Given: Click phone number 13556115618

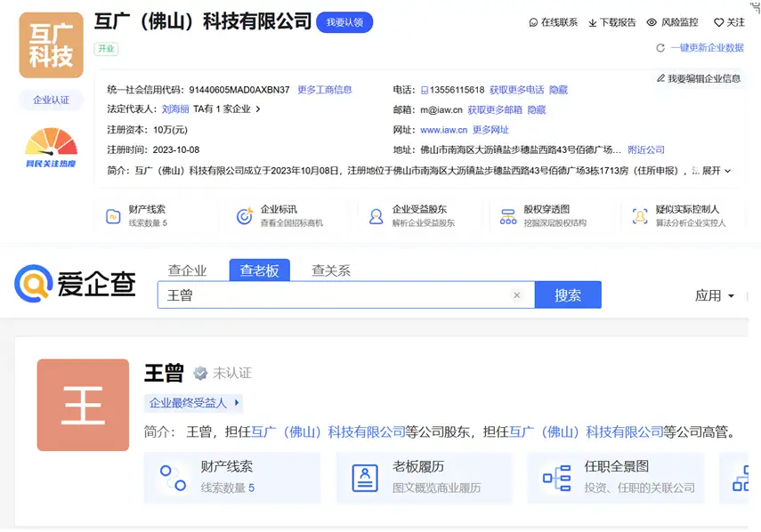Looking at the screenshot, I should coord(457,90).
